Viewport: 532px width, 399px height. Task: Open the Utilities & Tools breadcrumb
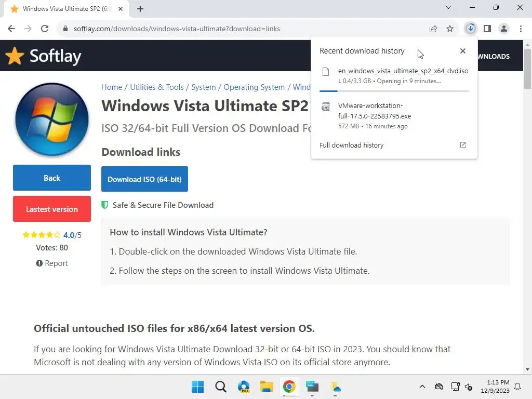pyautogui.click(x=157, y=87)
